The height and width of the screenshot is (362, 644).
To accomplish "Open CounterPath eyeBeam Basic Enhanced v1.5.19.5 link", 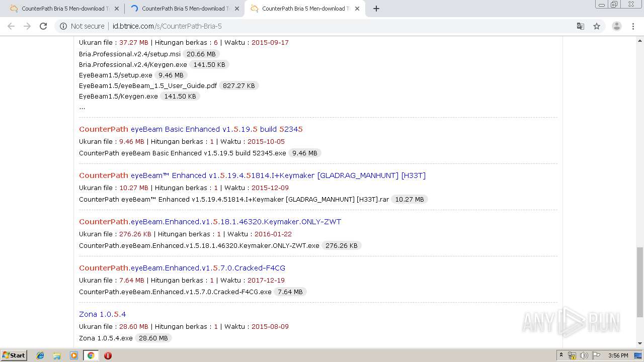I will pyautogui.click(x=191, y=129).
